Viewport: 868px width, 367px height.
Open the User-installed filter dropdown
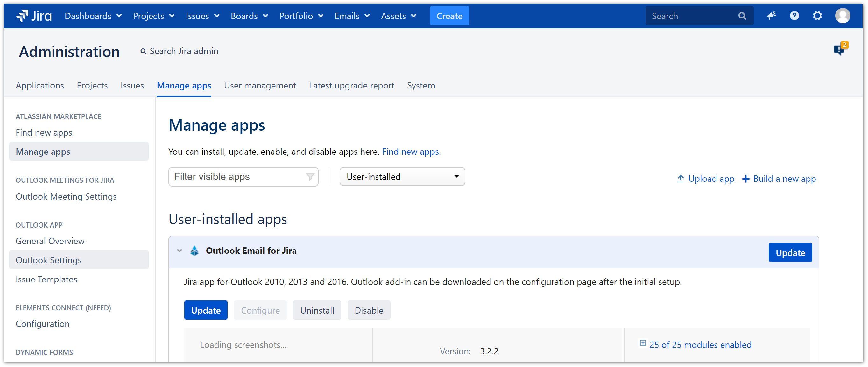(x=402, y=177)
